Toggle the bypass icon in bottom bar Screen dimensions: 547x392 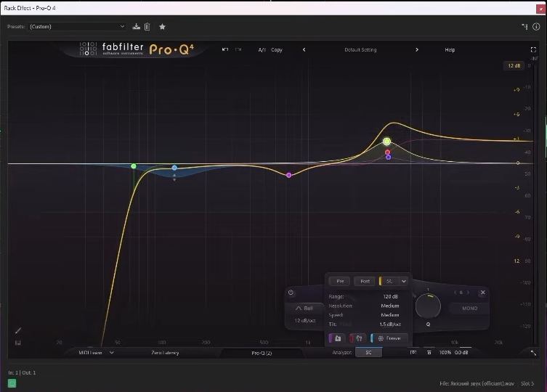(413, 352)
